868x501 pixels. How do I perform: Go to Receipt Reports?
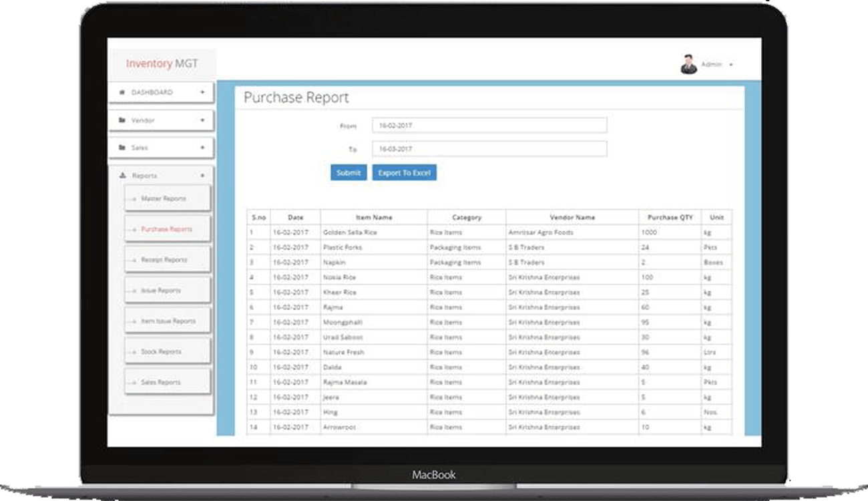[164, 260]
